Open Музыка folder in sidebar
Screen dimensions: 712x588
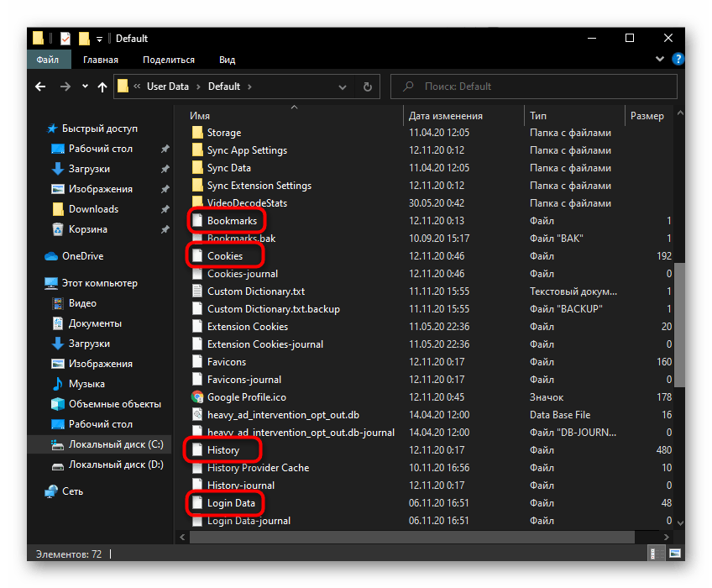[86, 384]
